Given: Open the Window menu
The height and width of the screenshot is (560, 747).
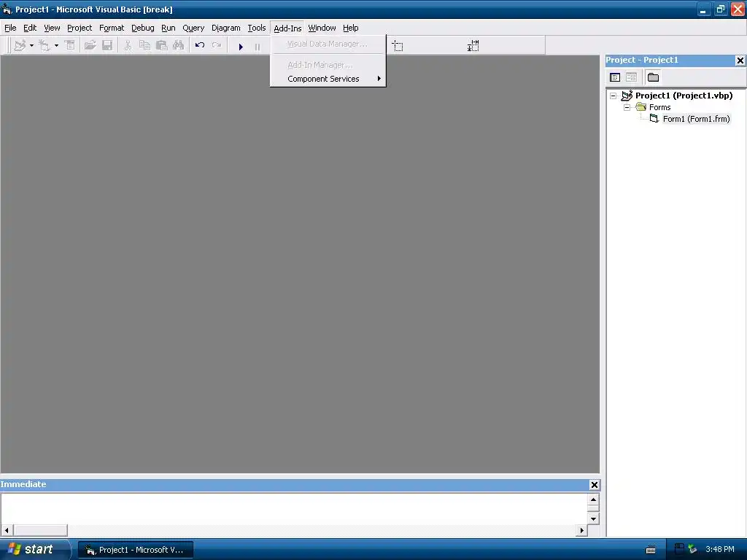Looking at the screenshot, I should coord(322,28).
